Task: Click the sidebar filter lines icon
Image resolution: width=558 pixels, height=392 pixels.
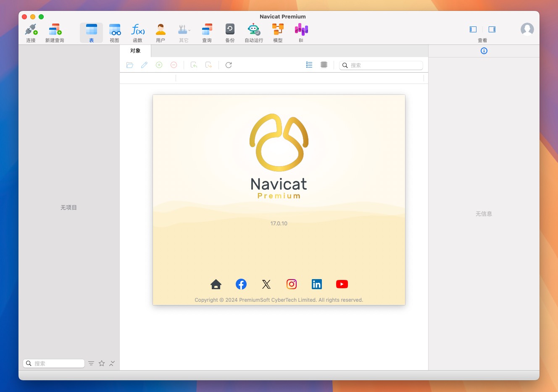Action: pyautogui.click(x=91, y=363)
